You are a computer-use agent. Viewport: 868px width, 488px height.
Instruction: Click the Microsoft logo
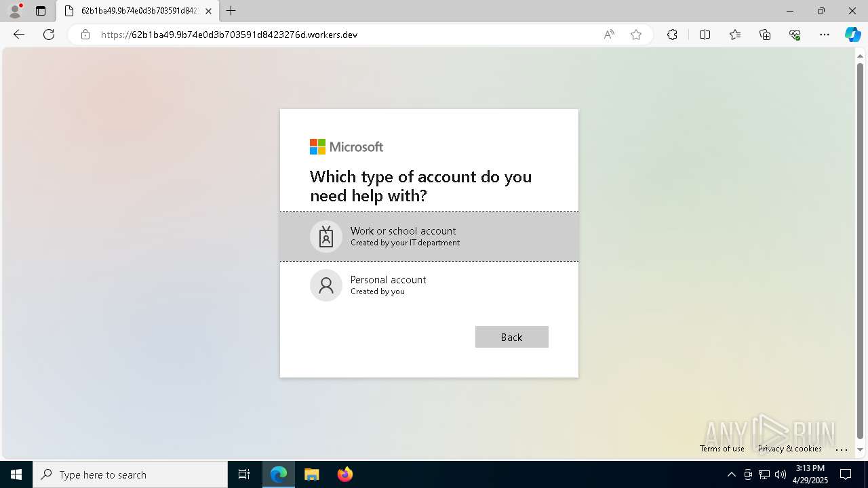click(347, 146)
